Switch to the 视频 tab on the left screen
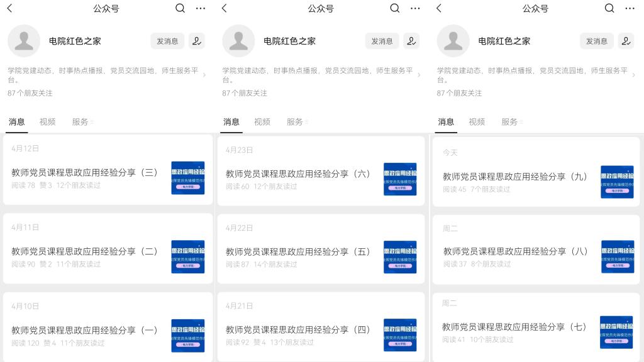 pos(48,122)
